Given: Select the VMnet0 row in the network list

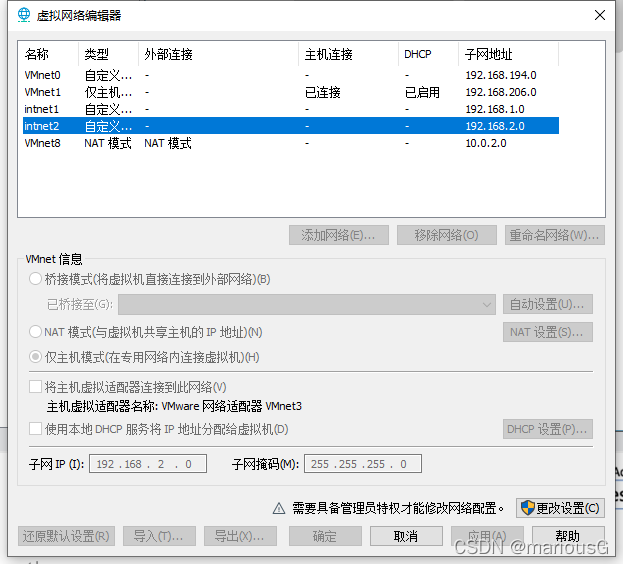Looking at the screenshot, I should (291, 75).
